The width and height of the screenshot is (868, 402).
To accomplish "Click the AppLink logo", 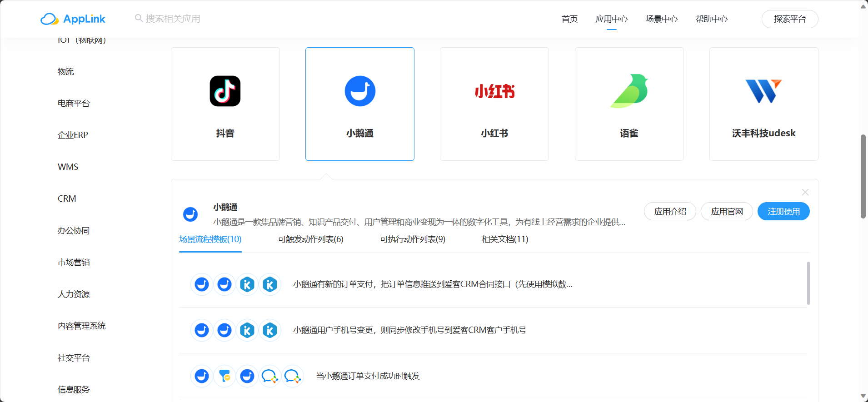I will click(73, 19).
